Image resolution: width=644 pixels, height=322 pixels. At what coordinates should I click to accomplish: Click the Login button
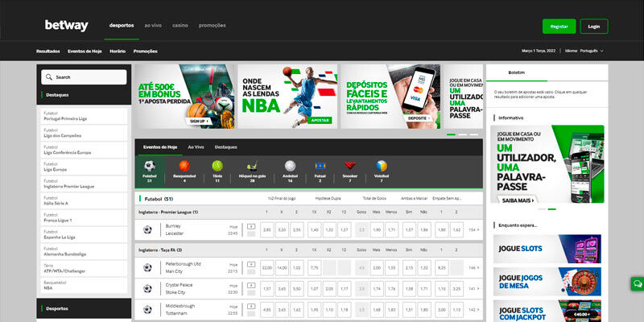[594, 27]
